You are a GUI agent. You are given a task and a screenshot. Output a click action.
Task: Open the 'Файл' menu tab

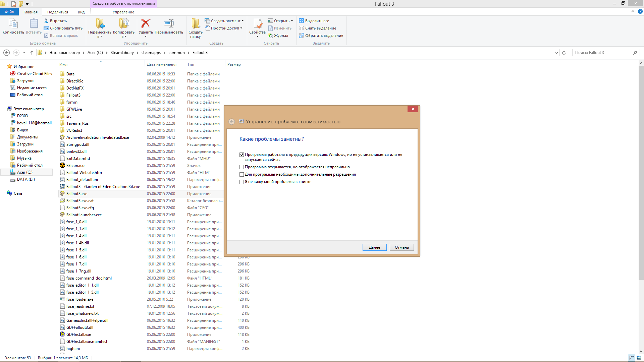pyautogui.click(x=9, y=12)
